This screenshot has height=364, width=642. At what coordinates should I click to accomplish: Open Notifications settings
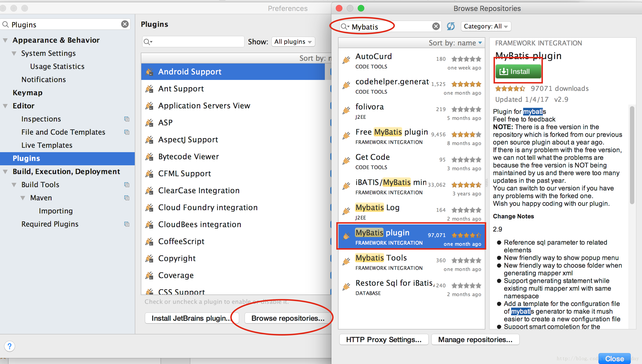click(44, 79)
